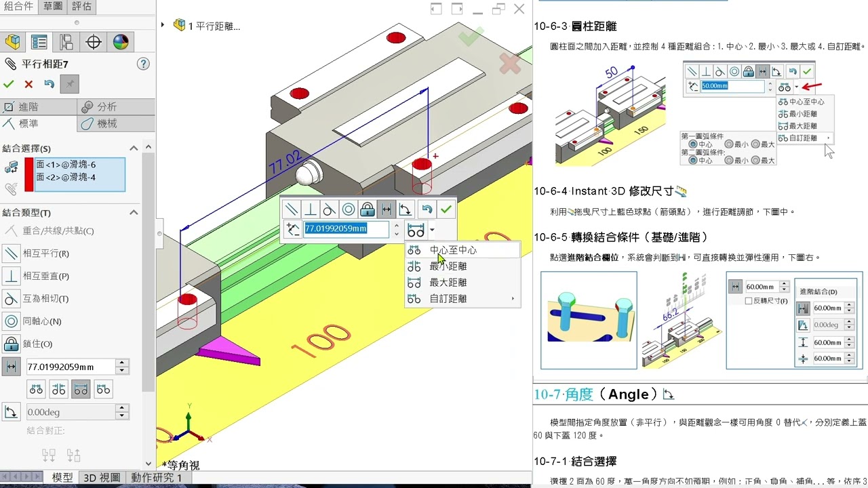Click distance value field in PropertyManager
This screenshot has width=868, height=488.
(71, 367)
